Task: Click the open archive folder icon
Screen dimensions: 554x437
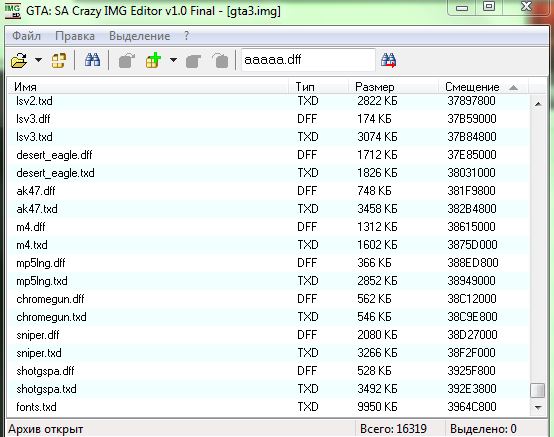Action: [19, 60]
